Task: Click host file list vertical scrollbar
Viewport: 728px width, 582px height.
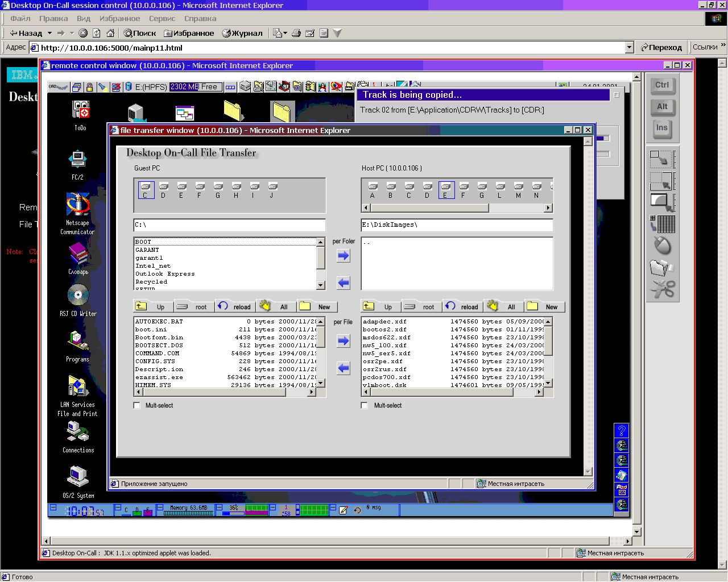Action: coord(548,352)
